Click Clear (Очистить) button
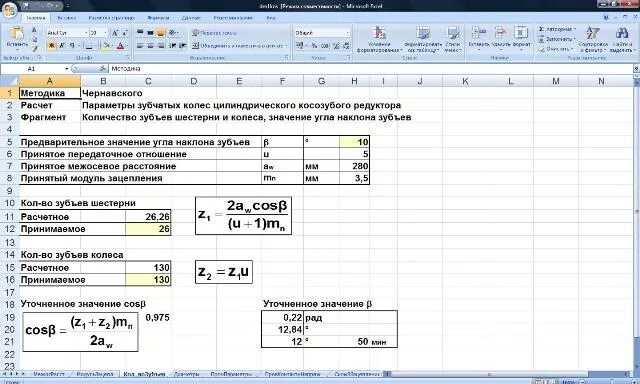Viewport: 640px width, 384px height. click(x=555, y=49)
